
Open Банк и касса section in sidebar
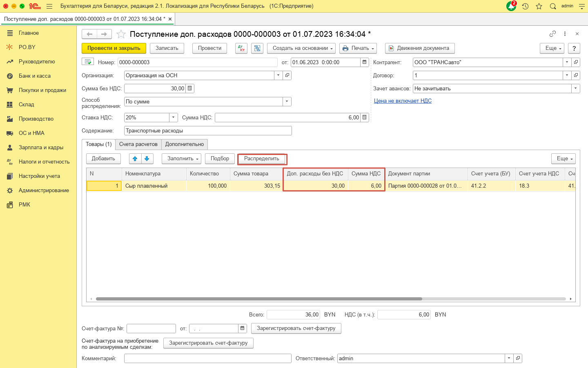click(x=35, y=76)
